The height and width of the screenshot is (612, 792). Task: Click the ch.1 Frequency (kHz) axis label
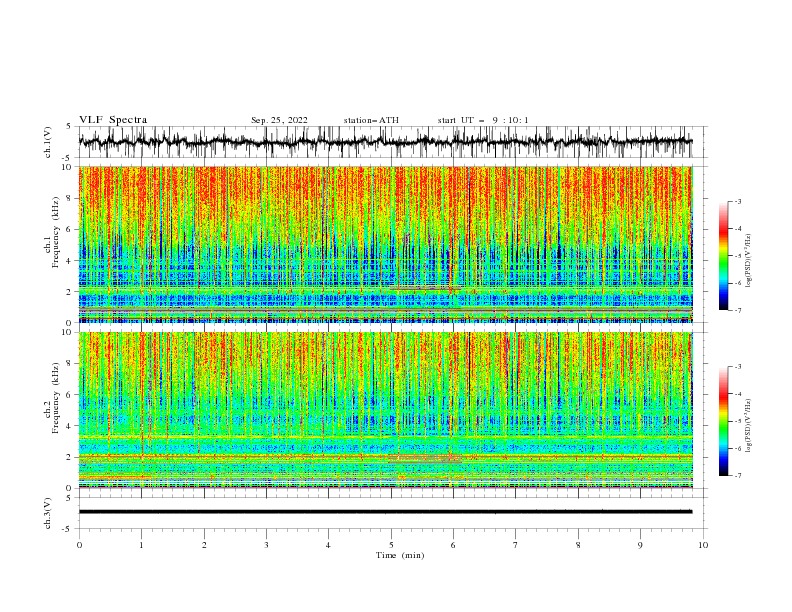point(52,233)
